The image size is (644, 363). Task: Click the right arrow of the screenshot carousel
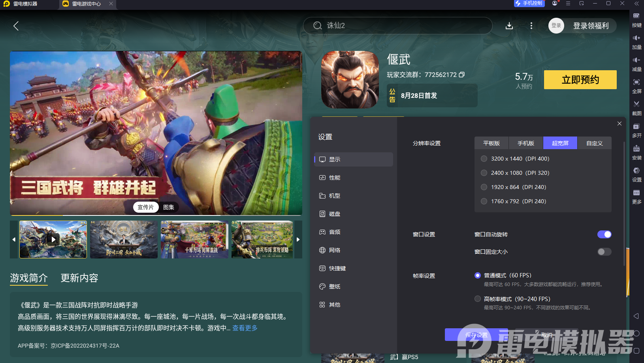[298, 240]
